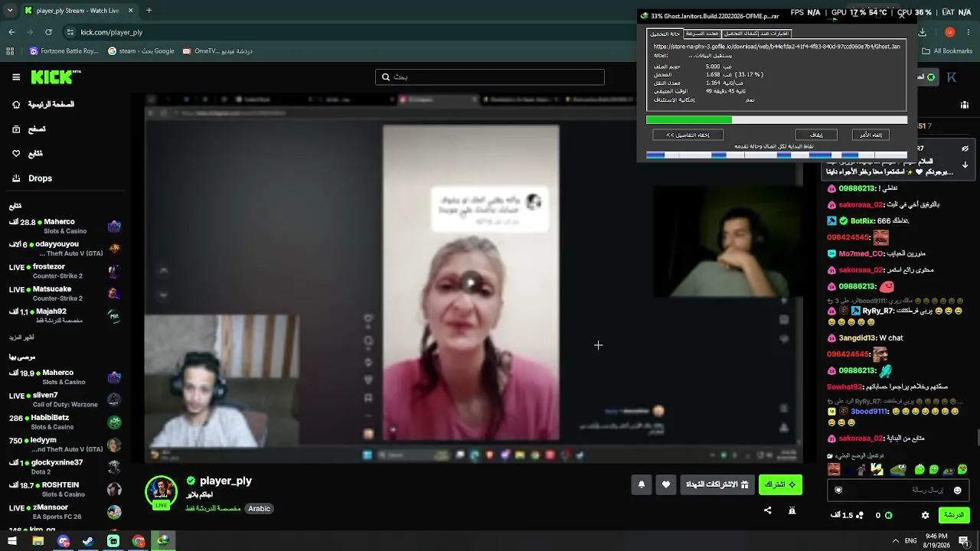Open the home page sidebar item
Screen dimensions: 980x551
(x=44, y=104)
